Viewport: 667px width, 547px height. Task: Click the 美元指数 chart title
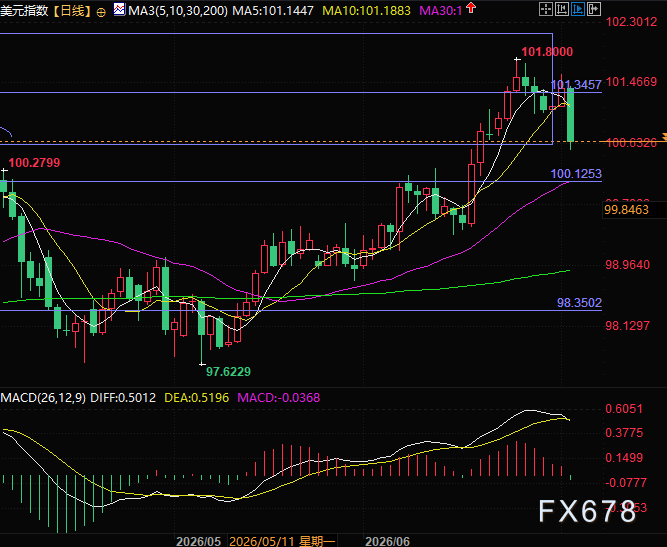point(24,11)
